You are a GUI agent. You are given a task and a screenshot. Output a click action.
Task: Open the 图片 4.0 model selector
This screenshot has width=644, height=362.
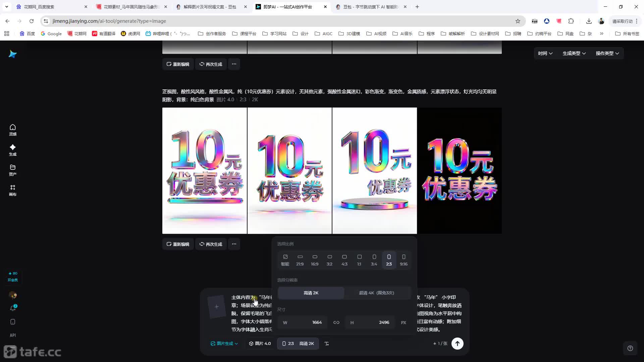point(260,344)
